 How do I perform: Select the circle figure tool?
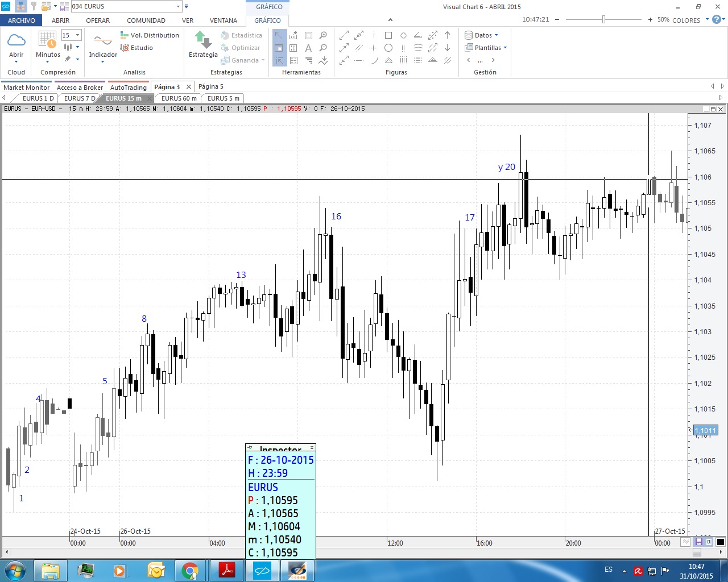388,48
